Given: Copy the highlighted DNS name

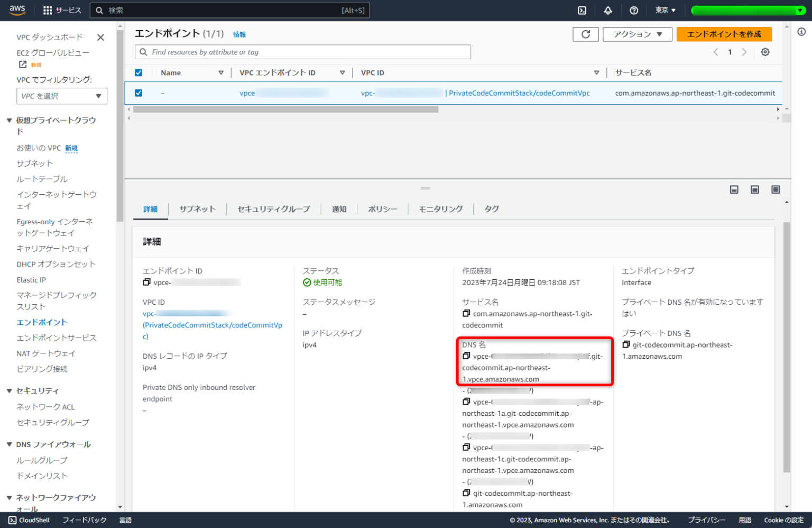Looking at the screenshot, I should 466,356.
